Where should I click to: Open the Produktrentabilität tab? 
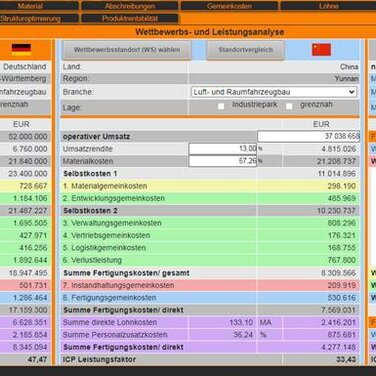coord(130,18)
